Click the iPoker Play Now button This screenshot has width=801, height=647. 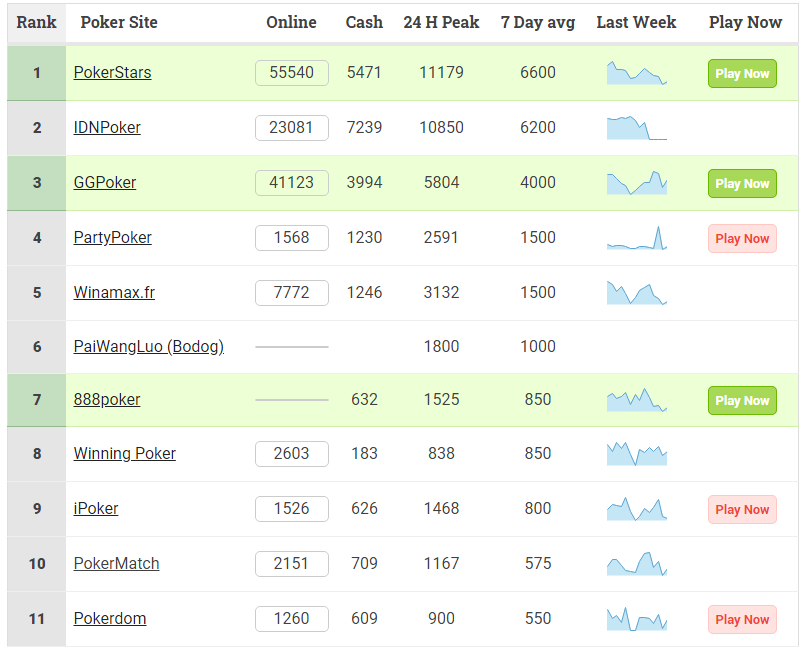point(742,510)
